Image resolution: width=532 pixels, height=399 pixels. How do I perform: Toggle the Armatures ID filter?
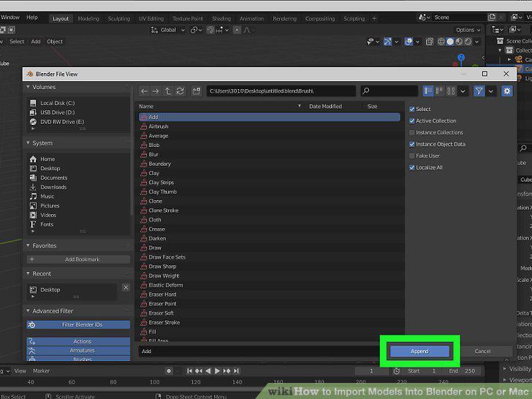click(x=78, y=350)
